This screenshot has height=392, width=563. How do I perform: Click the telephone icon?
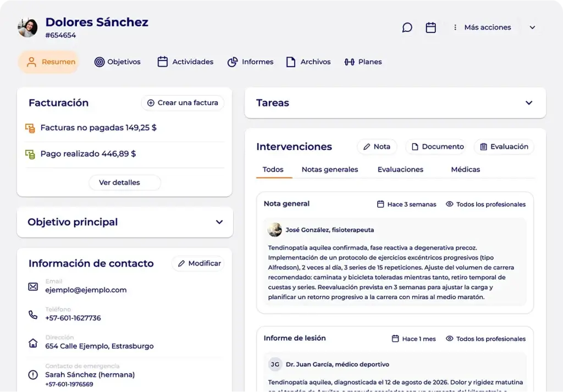coord(33,315)
